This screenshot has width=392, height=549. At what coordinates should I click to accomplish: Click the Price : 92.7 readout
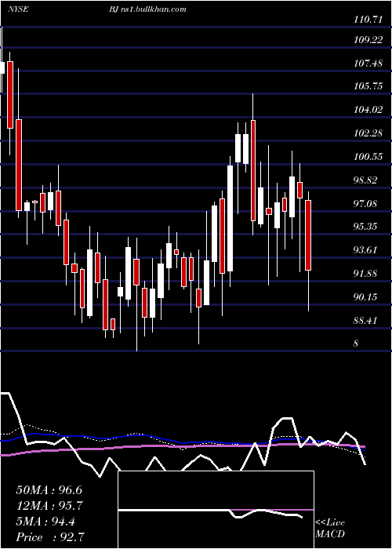coord(50,537)
